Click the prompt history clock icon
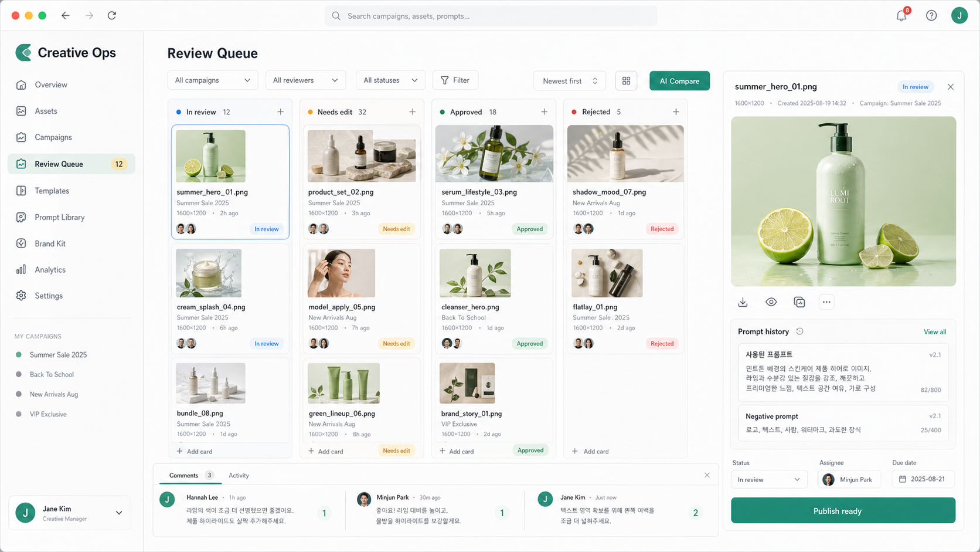Image resolution: width=980 pixels, height=552 pixels. 799,331
